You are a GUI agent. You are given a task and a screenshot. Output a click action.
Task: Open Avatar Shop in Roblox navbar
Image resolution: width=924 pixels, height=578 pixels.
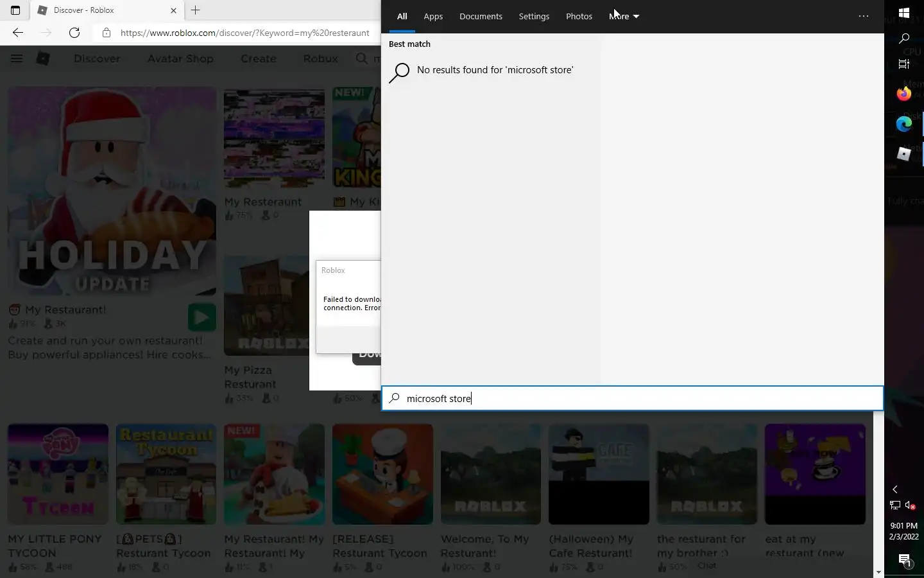[x=180, y=58]
